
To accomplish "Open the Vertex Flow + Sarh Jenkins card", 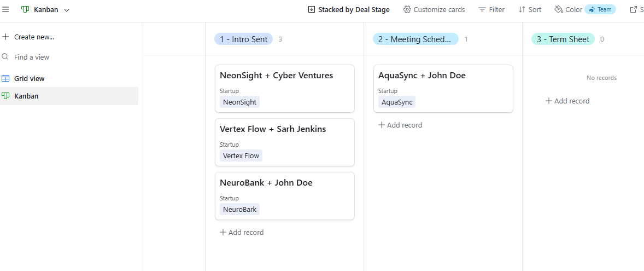I will pos(285,142).
